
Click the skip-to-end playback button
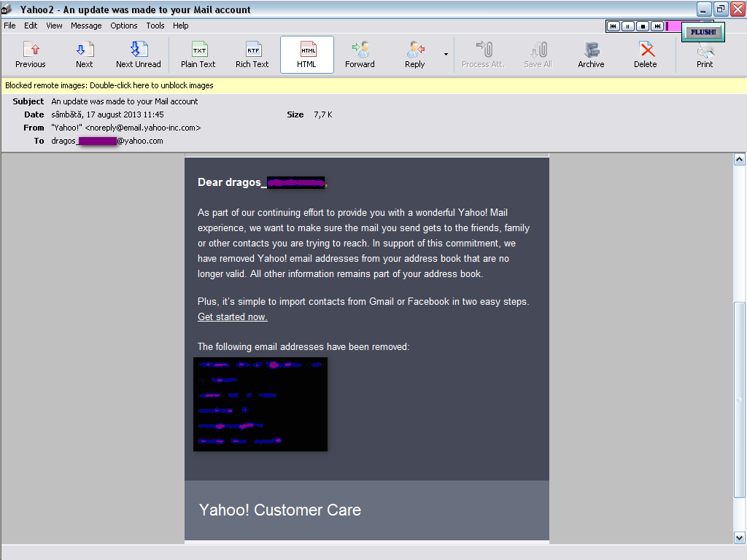[657, 26]
